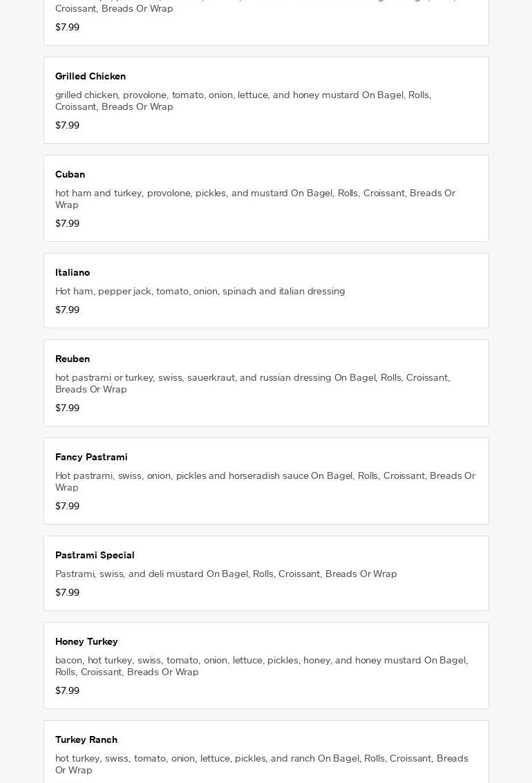532x783 pixels.
Task: Open the Honey Turkey menu item
Action: click(x=86, y=641)
